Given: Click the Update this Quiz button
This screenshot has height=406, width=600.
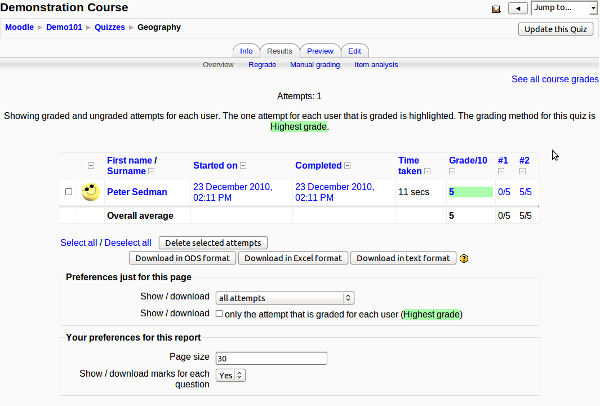Looking at the screenshot, I should tap(557, 28).
